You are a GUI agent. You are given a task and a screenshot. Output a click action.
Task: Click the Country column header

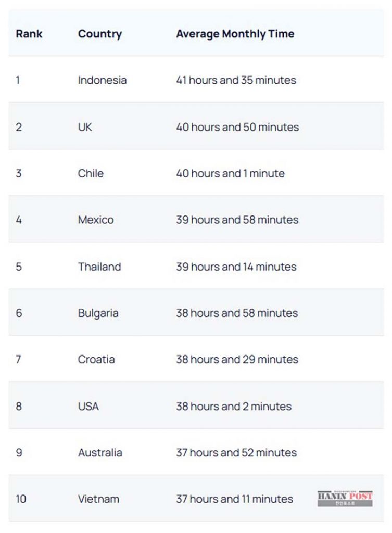coord(100,34)
